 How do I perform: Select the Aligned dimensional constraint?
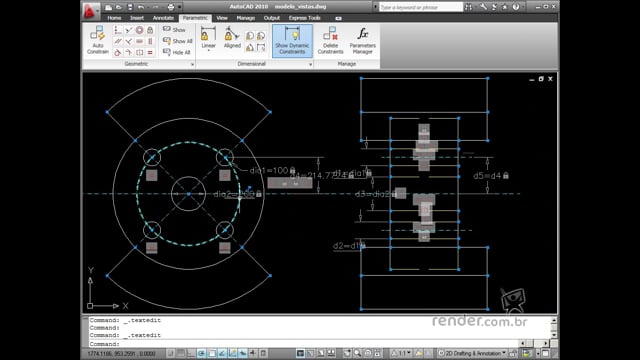(x=232, y=38)
